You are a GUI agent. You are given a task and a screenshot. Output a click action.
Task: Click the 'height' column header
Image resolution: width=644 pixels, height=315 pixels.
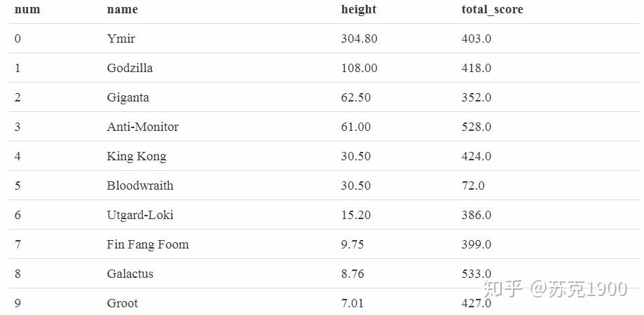pyautogui.click(x=358, y=9)
